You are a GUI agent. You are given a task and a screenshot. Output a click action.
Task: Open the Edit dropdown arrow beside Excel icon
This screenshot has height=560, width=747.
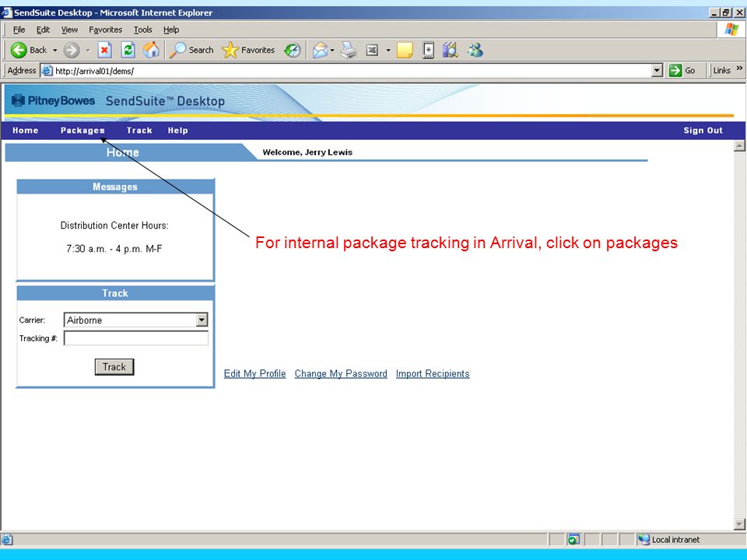click(x=388, y=50)
